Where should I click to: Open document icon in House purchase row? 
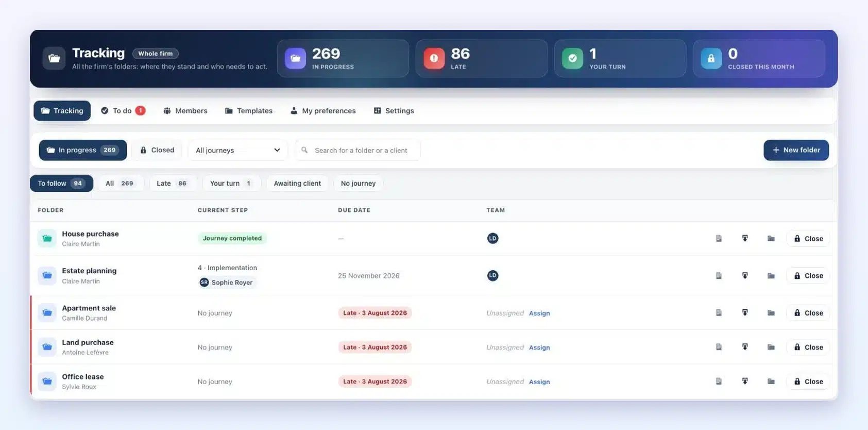(x=719, y=238)
